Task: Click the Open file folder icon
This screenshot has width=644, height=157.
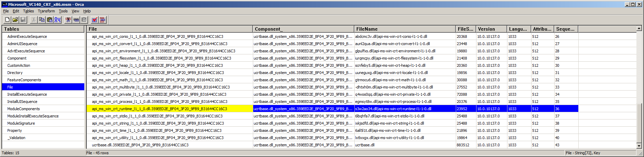Action: [x=15, y=20]
